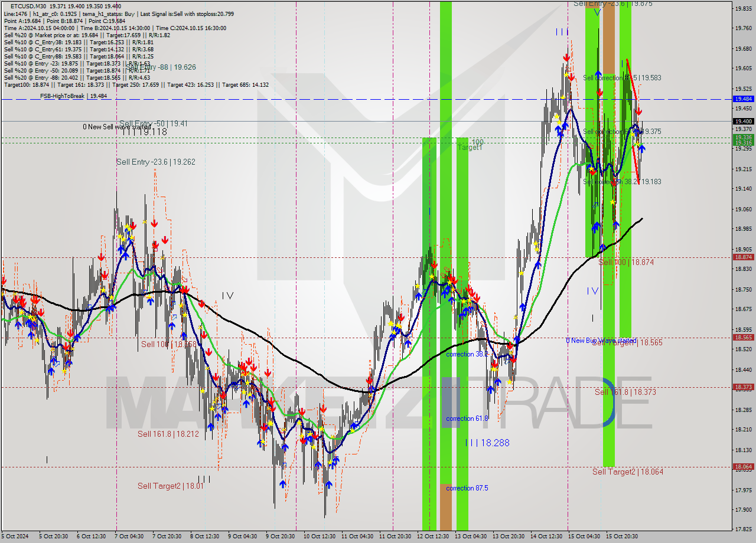
Task: Click the 'Sell %10 @ C_Entry38: 19.183' row
Action: tap(79, 42)
